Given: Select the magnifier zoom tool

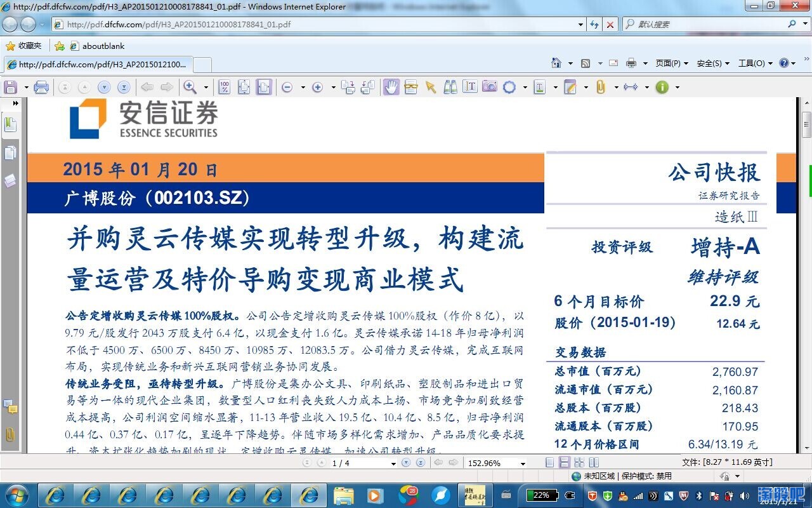Looking at the screenshot, I should point(190,87).
